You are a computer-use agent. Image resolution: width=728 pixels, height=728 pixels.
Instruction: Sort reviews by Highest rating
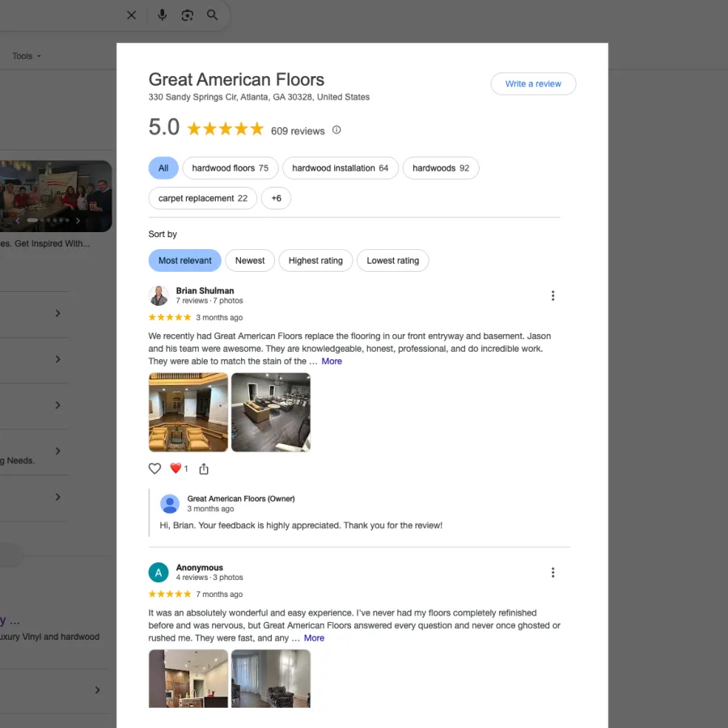pos(315,260)
